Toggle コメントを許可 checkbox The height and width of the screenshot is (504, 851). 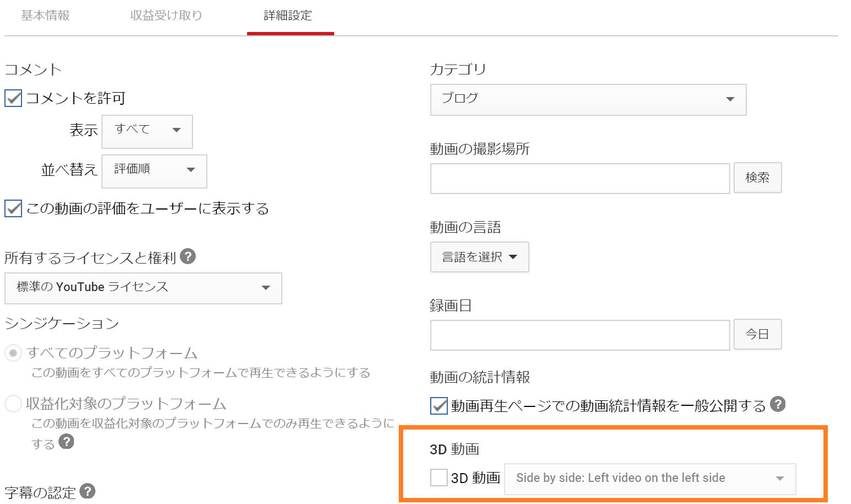(x=13, y=98)
